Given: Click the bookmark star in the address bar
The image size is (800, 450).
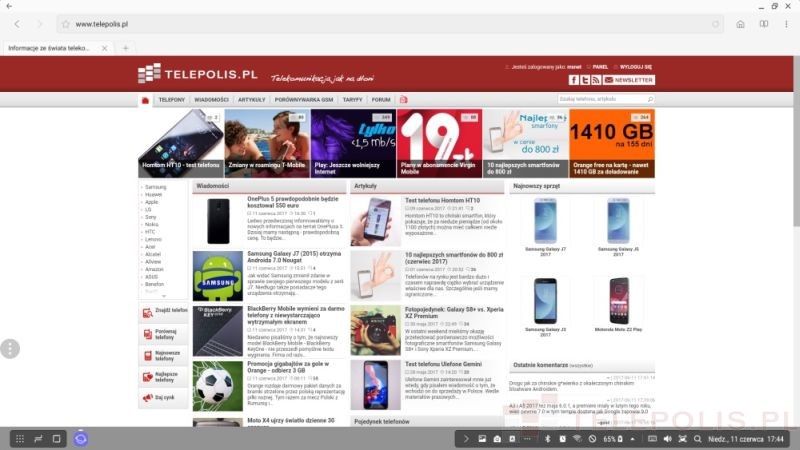Looking at the screenshot, I should pos(66,24).
